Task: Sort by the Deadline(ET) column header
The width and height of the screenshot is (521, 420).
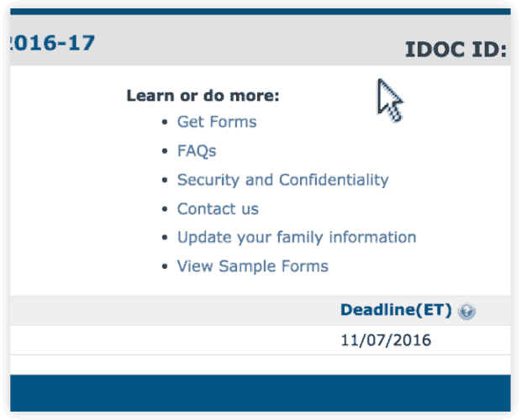Action: tap(396, 311)
